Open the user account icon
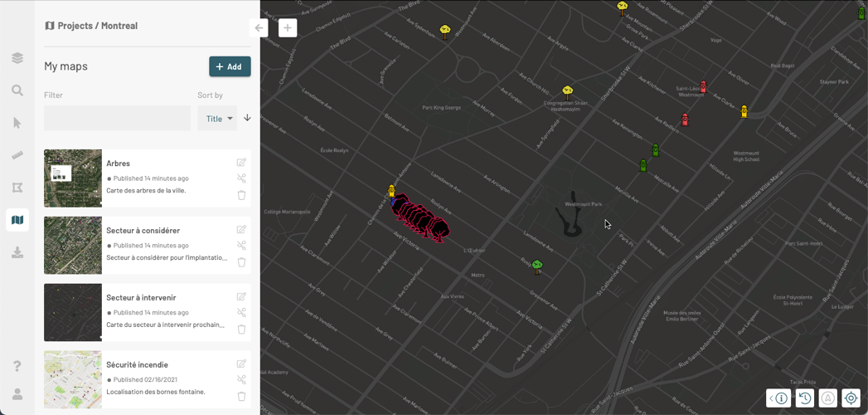Image resolution: width=868 pixels, height=415 pixels. [17, 394]
